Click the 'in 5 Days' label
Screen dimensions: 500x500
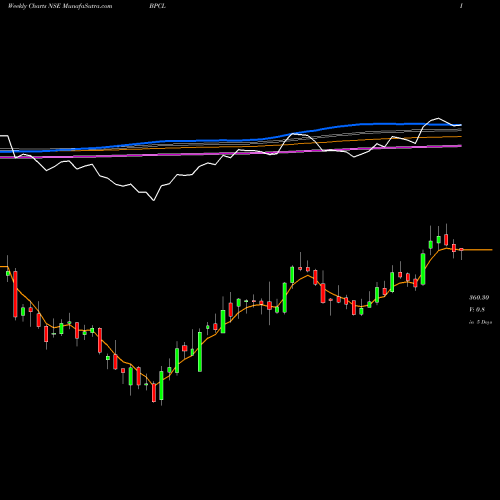(480, 322)
